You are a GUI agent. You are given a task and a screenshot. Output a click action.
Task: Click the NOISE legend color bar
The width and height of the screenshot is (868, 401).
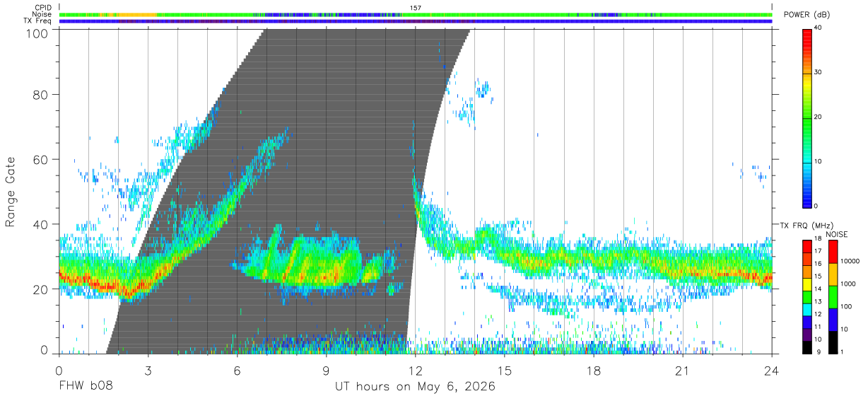pos(833,296)
